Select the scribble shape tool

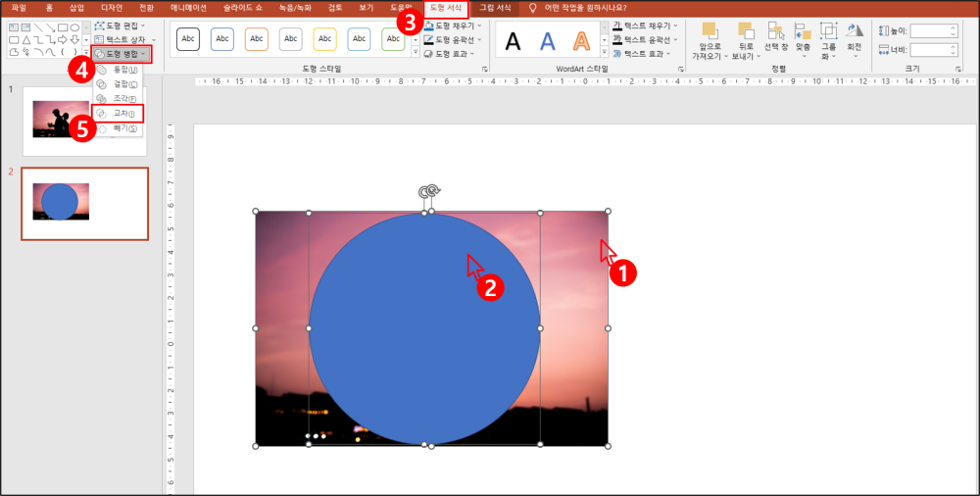pos(25,51)
